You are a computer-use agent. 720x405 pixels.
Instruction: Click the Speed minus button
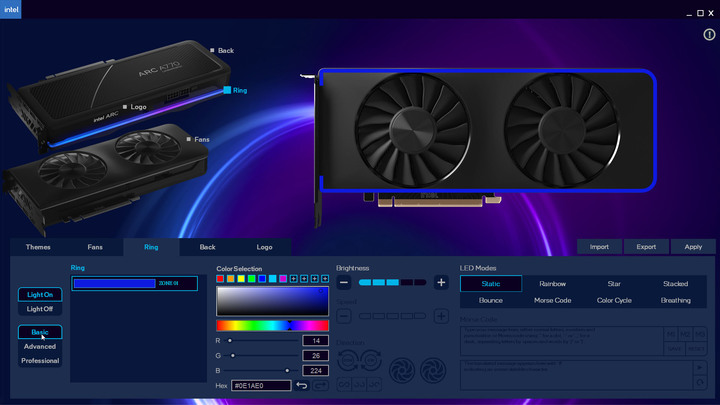pos(344,316)
